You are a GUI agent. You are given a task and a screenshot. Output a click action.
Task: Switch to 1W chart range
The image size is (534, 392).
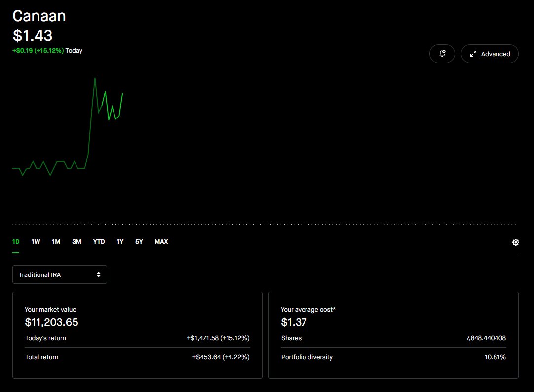tap(36, 242)
